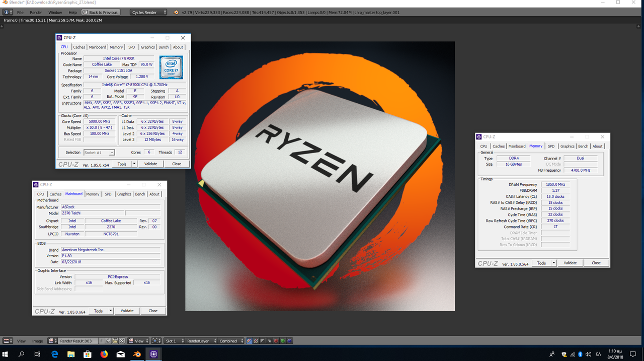Viewport: 644px width, 361px height.
Task: Launch Firefox from taskbar
Action: (104, 354)
